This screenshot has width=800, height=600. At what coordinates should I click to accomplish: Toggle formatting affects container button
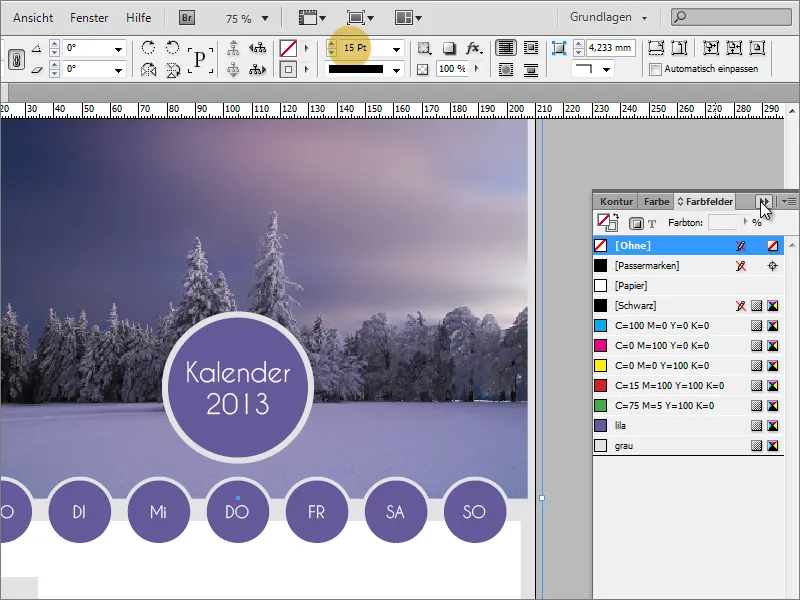(635, 223)
